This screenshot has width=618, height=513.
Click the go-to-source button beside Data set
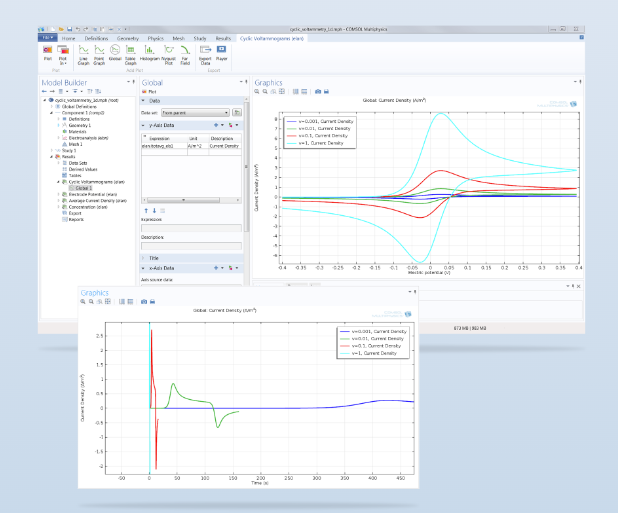tap(237, 113)
